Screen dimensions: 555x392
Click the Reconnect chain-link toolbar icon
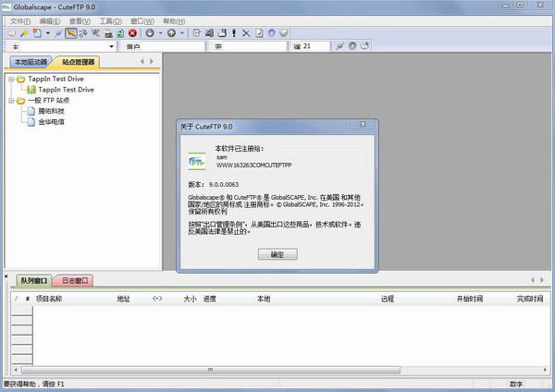coord(83,33)
